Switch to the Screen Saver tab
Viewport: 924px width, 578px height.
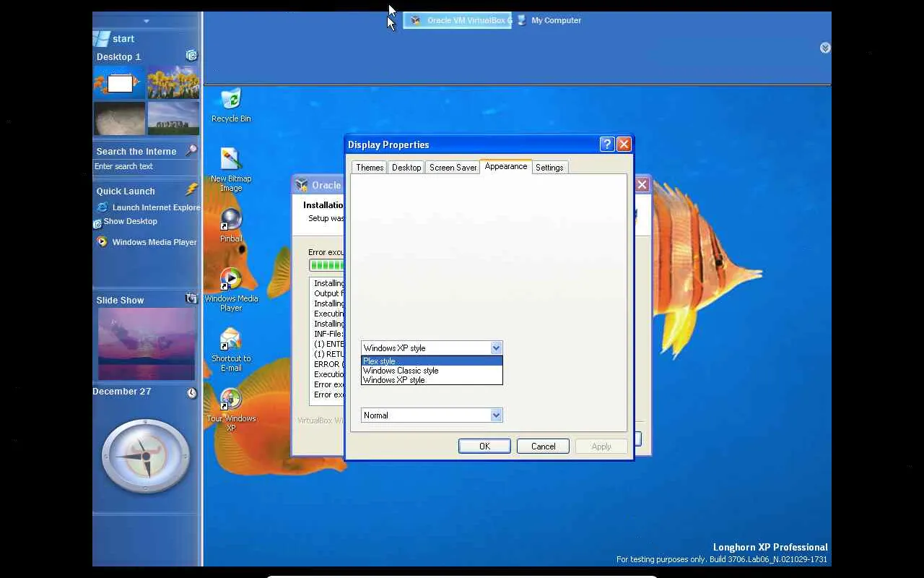[453, 168]
